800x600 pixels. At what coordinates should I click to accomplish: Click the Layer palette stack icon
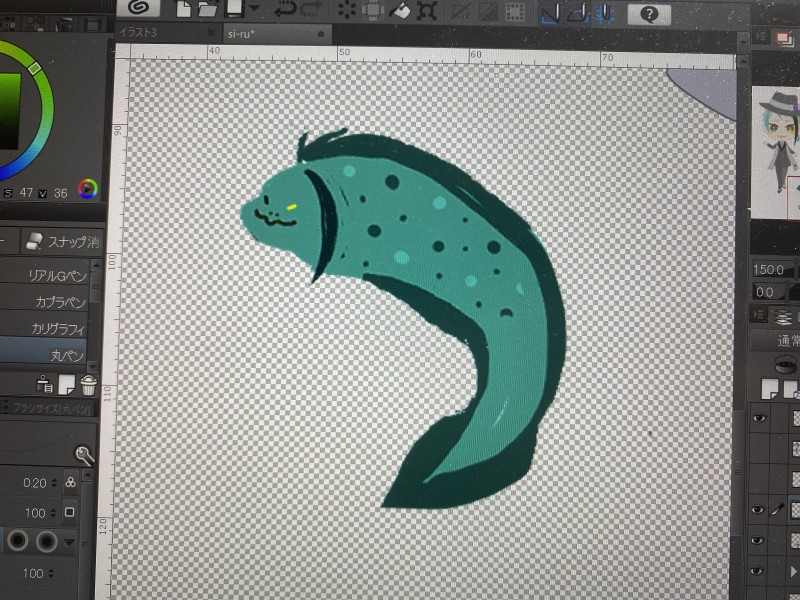tap(783, 317)
